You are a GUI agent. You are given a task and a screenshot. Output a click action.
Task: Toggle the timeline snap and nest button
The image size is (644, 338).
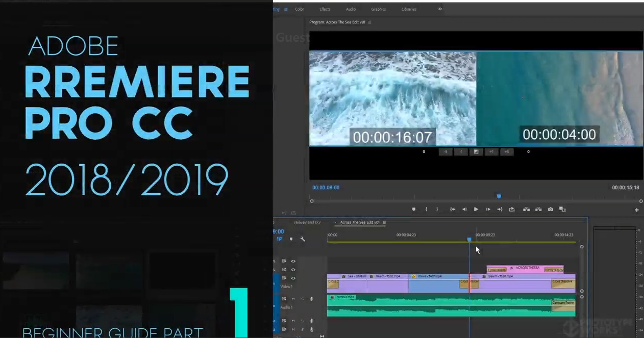(x=279, y=239)
